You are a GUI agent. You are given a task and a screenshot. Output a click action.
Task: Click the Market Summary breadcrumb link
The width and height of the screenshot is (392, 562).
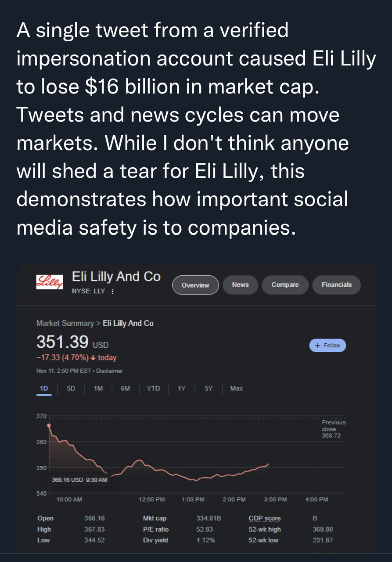(x=65, y=323)
